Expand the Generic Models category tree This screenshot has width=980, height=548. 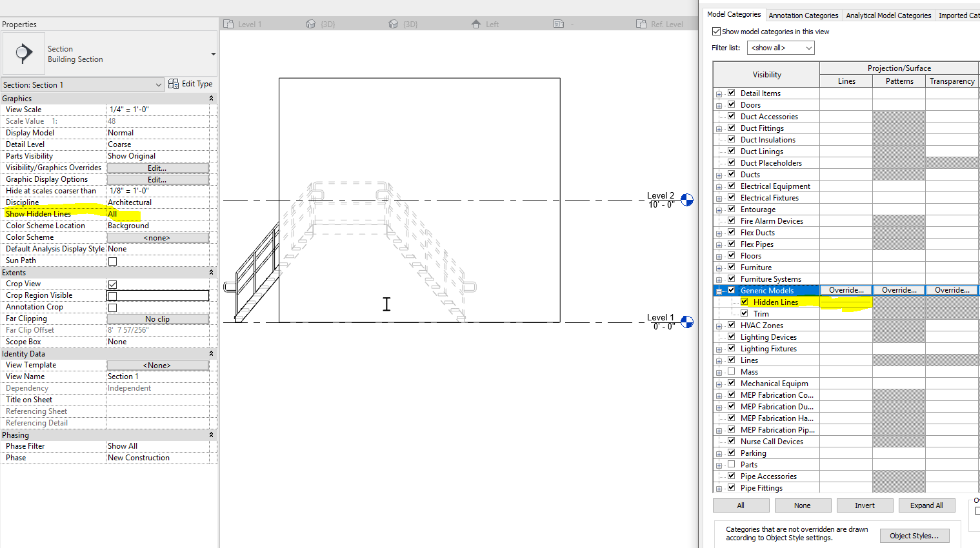(x=719, y=290)
